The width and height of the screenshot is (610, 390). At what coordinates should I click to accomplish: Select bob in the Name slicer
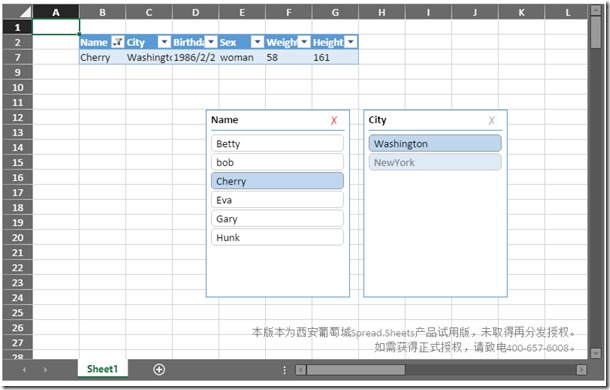coord(277,162)
